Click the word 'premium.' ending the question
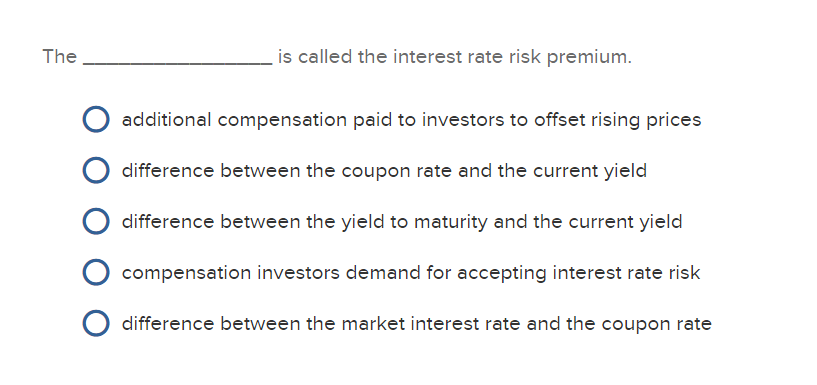 click(x=589, y=56)
